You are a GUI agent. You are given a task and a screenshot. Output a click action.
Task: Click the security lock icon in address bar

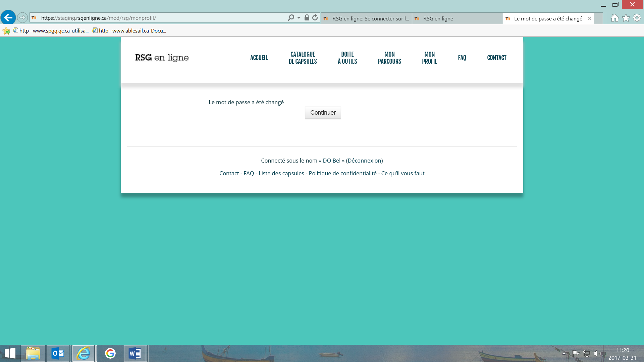[307, 18]
